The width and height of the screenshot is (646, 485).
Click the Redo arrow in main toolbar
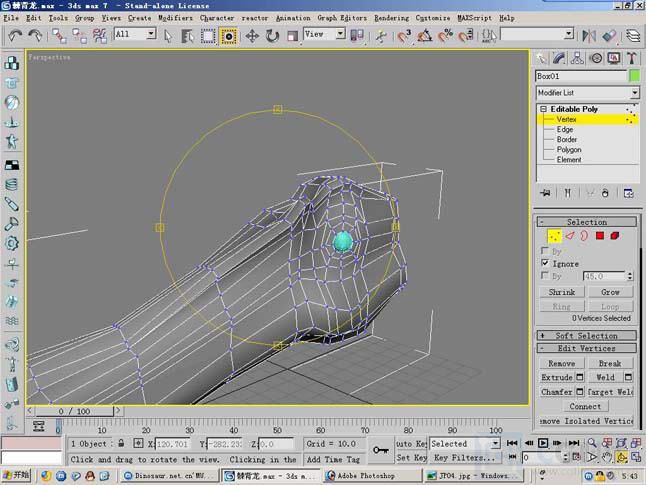click(x=35, y=36)
